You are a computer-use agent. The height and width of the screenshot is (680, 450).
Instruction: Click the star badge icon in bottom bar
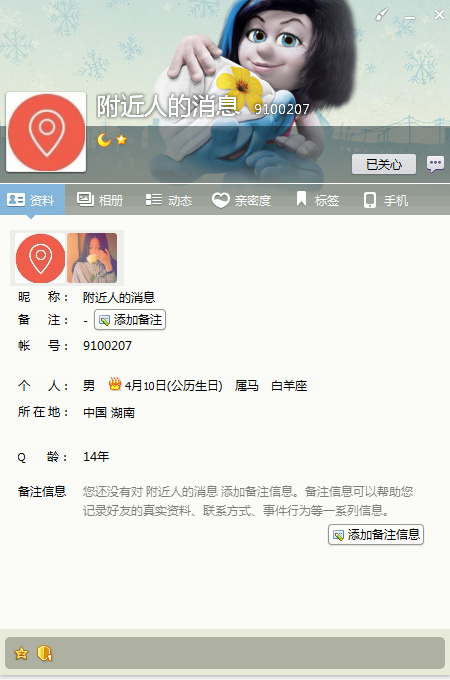(21, 653)
